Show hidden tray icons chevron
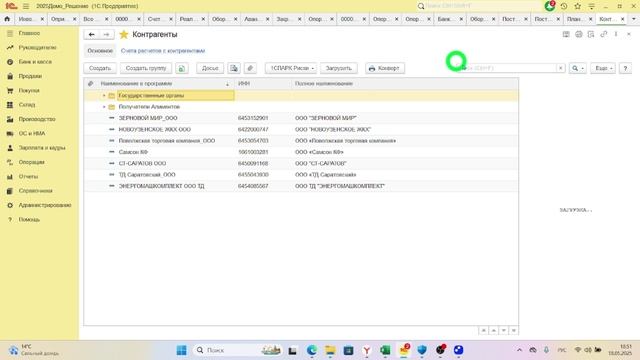 (519, 350)
